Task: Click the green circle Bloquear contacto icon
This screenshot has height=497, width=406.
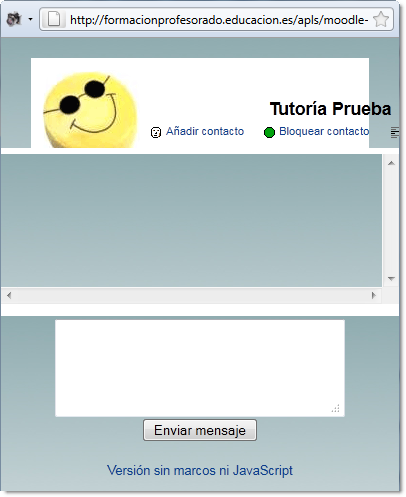Action: pos(269,132)
